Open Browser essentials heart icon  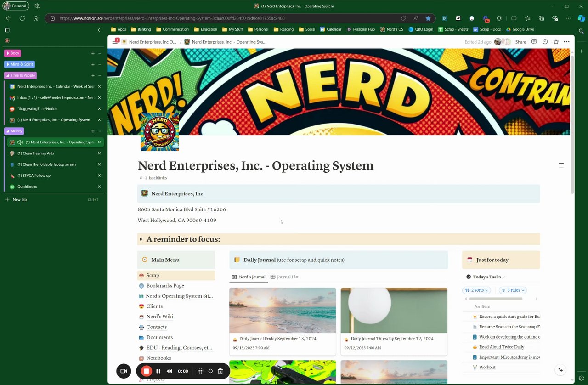[555, 18]
